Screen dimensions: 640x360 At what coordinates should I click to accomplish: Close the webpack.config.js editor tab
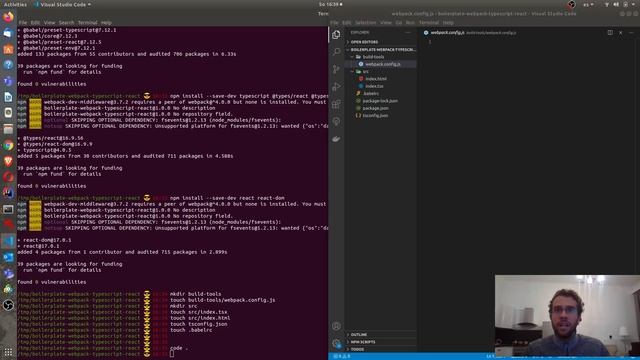[x=620, y=32]
